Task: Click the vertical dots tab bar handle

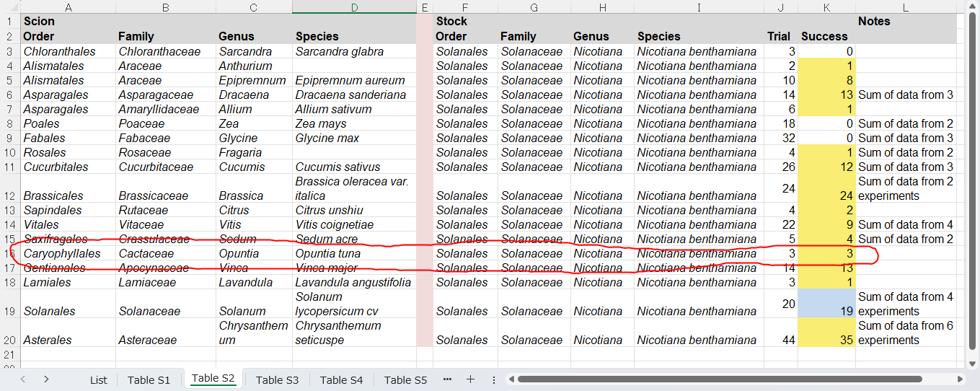Action: pos(494,379)
